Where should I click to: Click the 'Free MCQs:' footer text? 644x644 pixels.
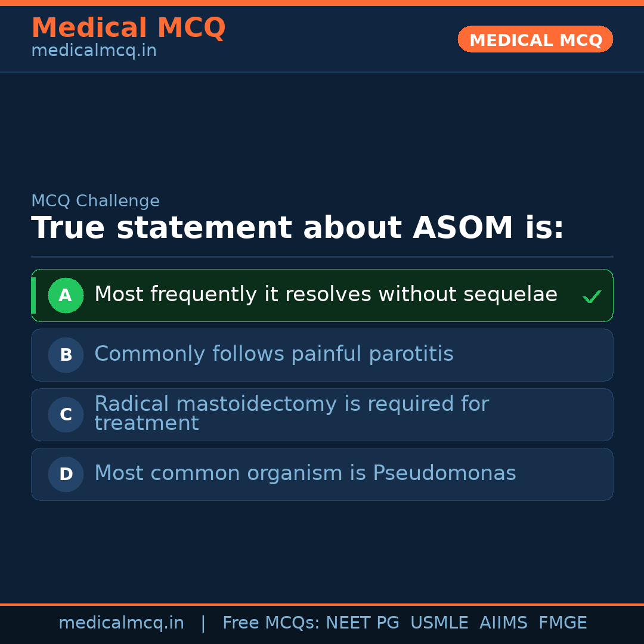pyautogui.click(x=271, y=623)
